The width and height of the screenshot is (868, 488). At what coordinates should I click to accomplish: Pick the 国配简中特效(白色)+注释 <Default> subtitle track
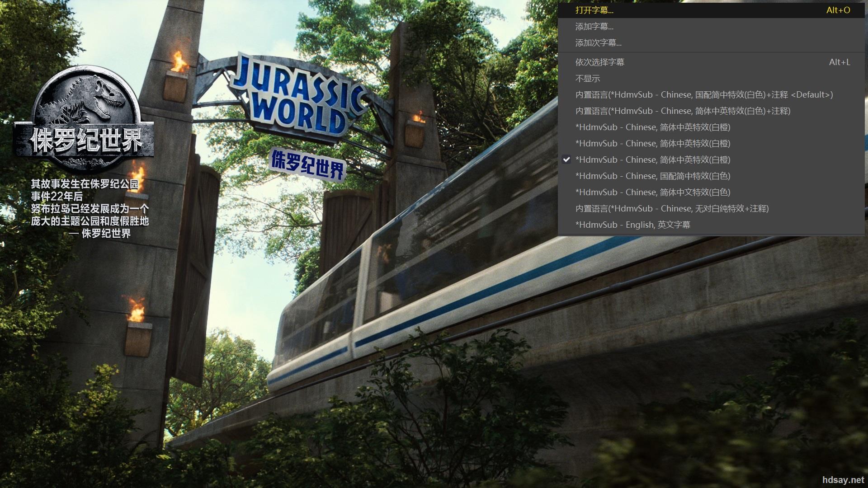point(711,95)
